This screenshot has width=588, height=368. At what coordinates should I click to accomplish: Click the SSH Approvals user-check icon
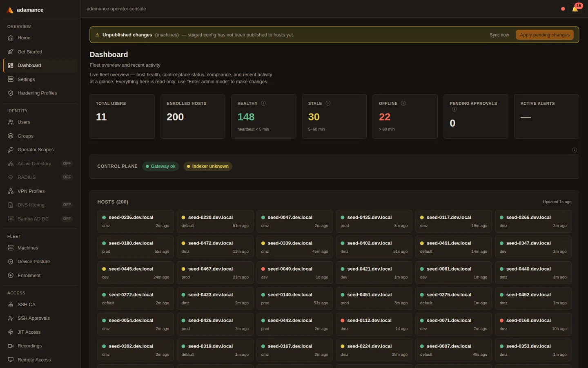(x=11, y=318)
